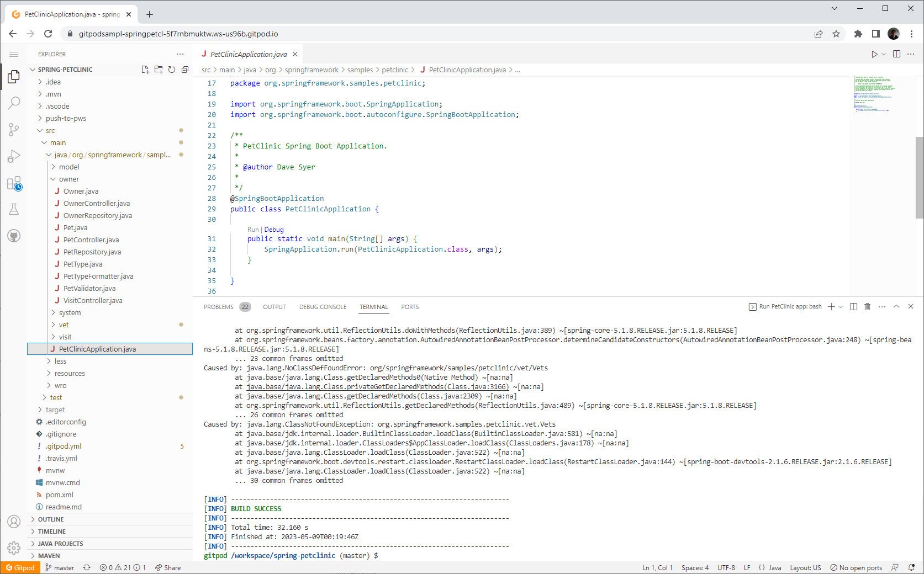The image size is (924, 574).
Task: Split the editor to the right
Action: pyautogui.click(x=896, y=54)
